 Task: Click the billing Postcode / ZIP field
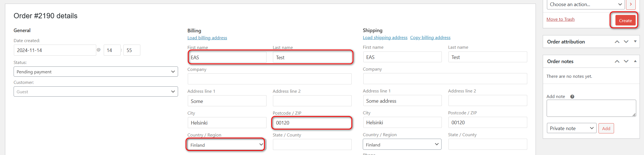click(312, 123)
